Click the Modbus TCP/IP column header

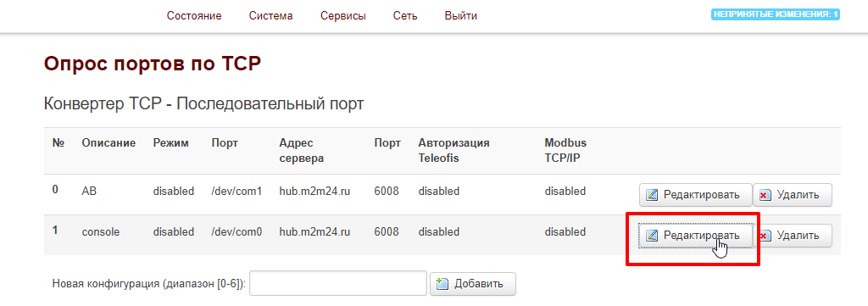[x=565, y=151]
